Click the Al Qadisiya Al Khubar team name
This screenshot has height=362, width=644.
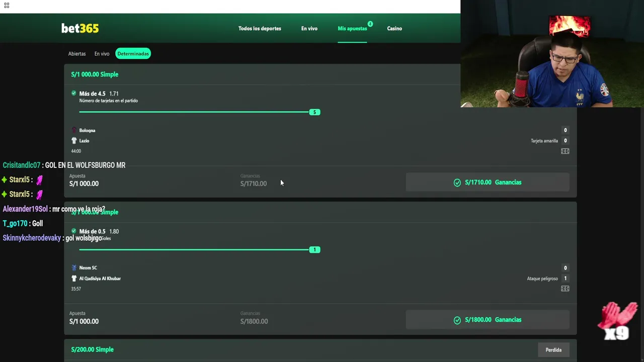click(x=100, y=279)
